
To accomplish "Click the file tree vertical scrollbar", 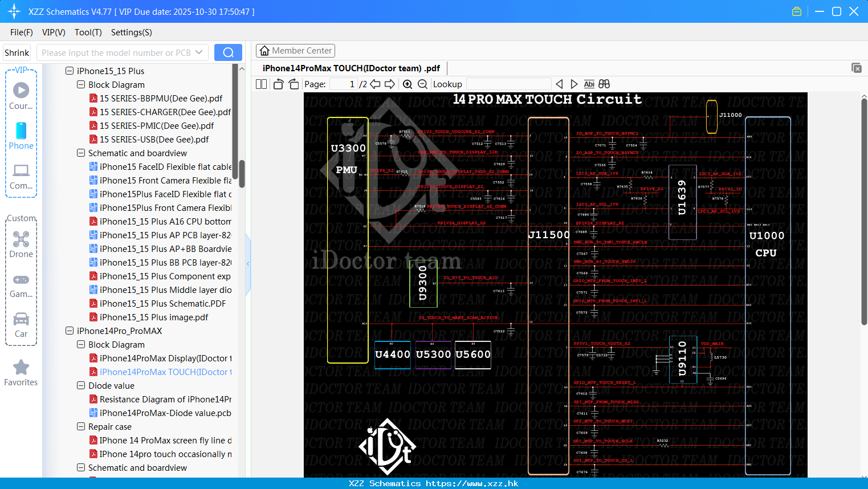I will pos(242,173).
